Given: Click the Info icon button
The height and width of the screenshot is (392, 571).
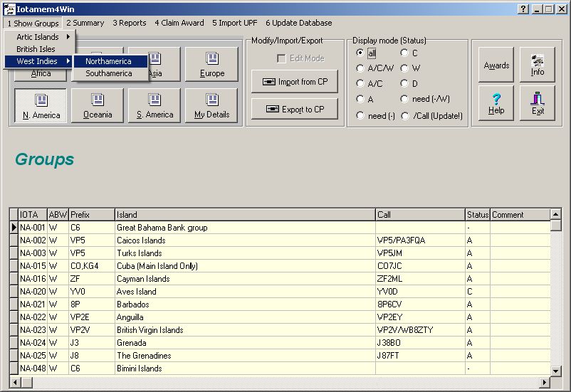Looking at the screenshot, I should [x=537, y=65].
